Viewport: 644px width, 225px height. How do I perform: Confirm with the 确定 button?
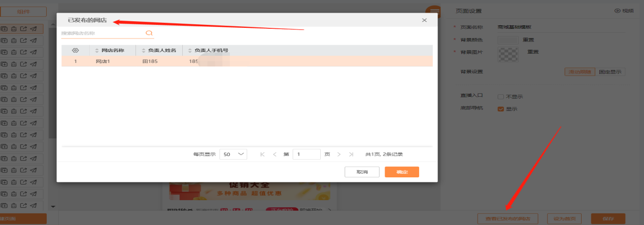402,172
